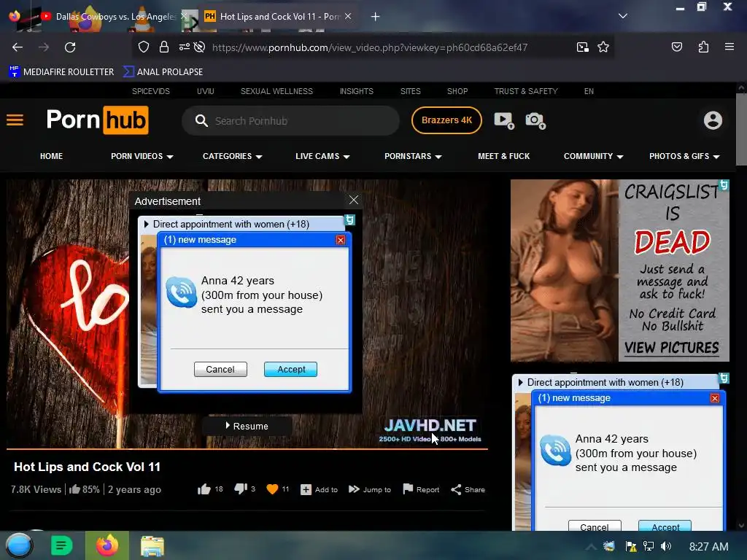The width and height of the screenshot is (747, 560).
Task: Open the Firefox icon in the taskbar
Action: pyautogui.click(x=107, y=545)
